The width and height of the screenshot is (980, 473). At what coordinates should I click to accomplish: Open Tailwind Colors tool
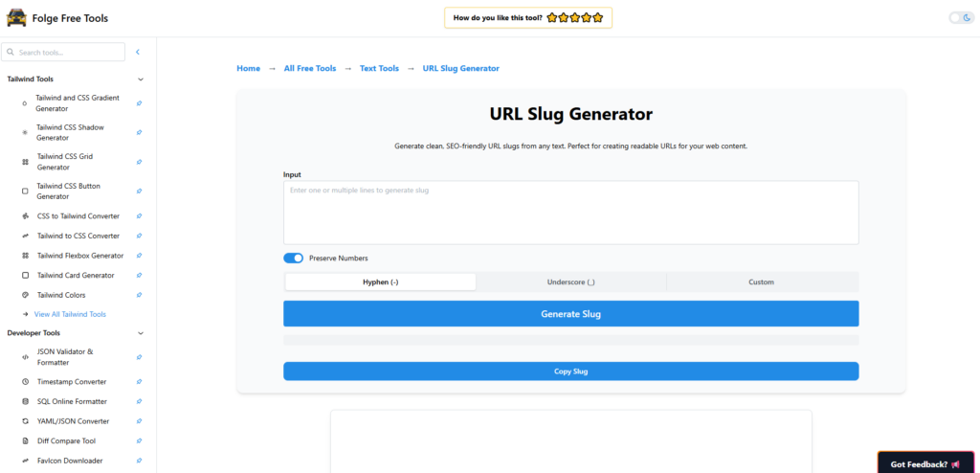[61, 295]
